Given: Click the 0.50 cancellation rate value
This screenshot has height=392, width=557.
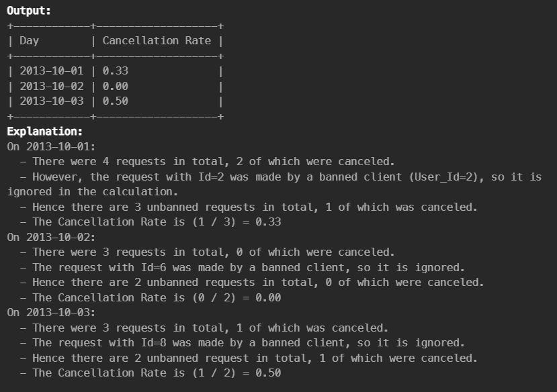Looking at the screenshot, I should (115, 101).
